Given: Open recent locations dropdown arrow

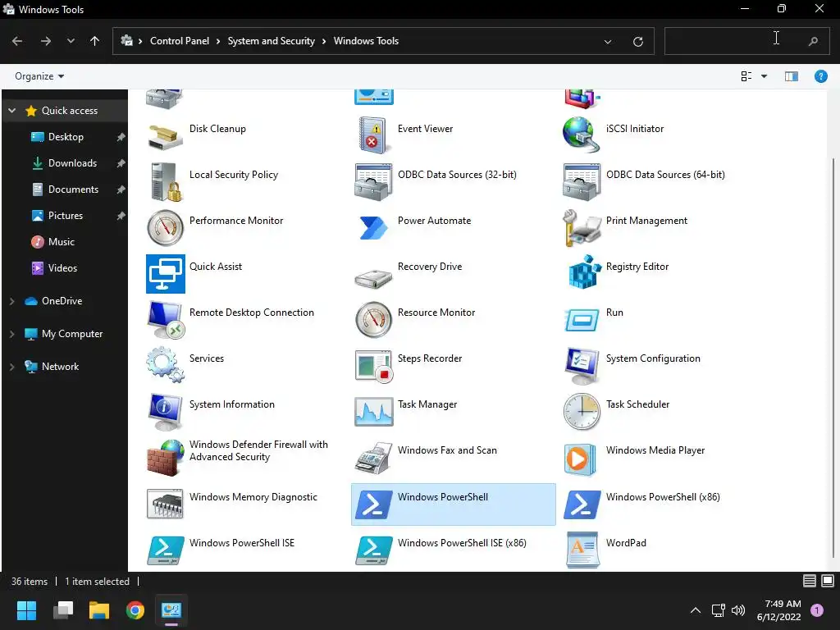Looking at the screenshot, I should (x=71, y=41).
